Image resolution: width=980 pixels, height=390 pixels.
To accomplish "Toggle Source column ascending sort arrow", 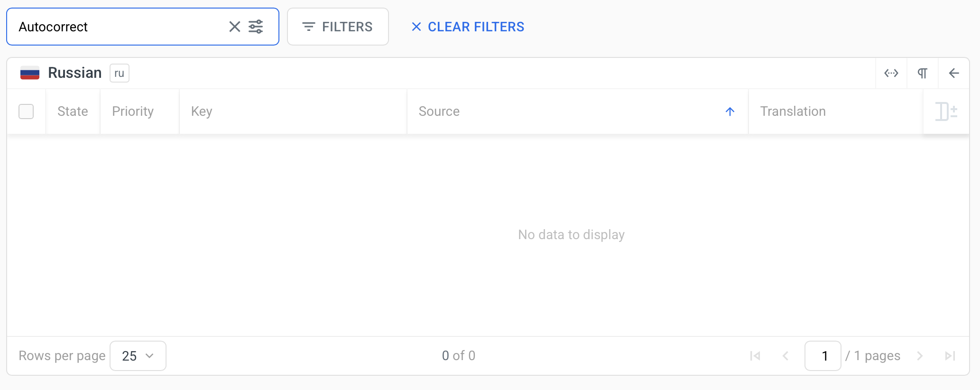I will (730, 111).
